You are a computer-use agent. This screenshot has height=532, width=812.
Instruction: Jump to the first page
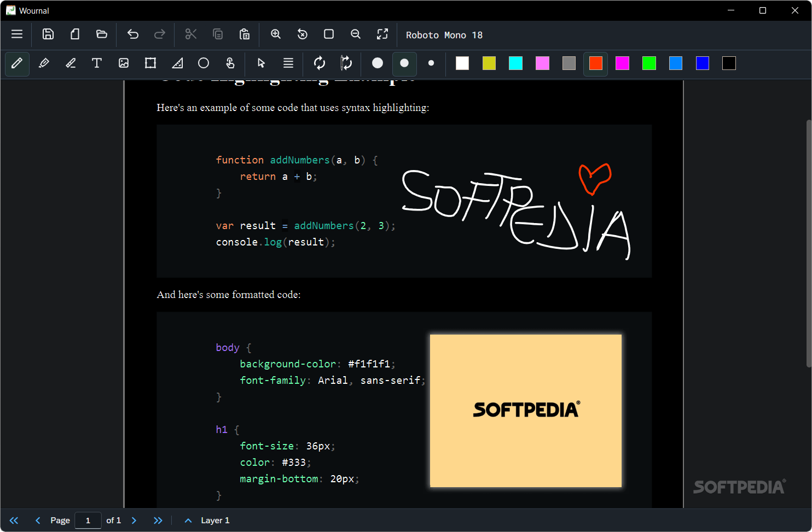point(14,521)
